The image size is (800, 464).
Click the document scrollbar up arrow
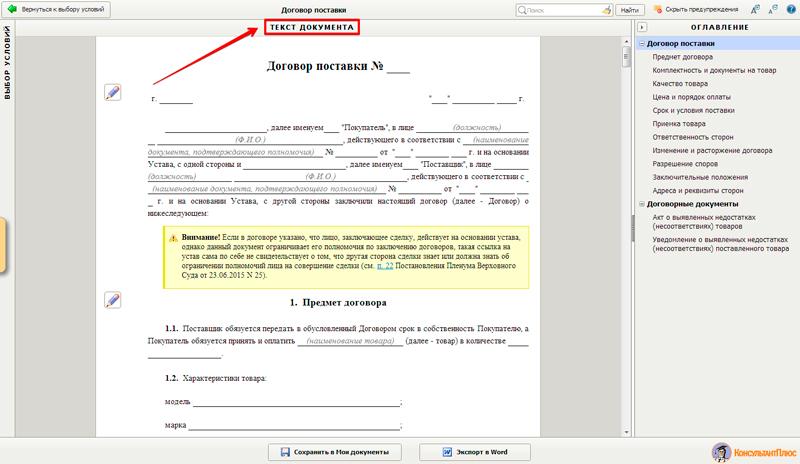627,41
